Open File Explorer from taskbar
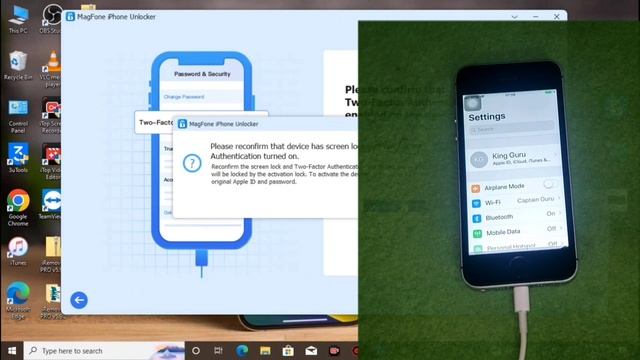This screenshot has height=360, width=640. (265, 351)
